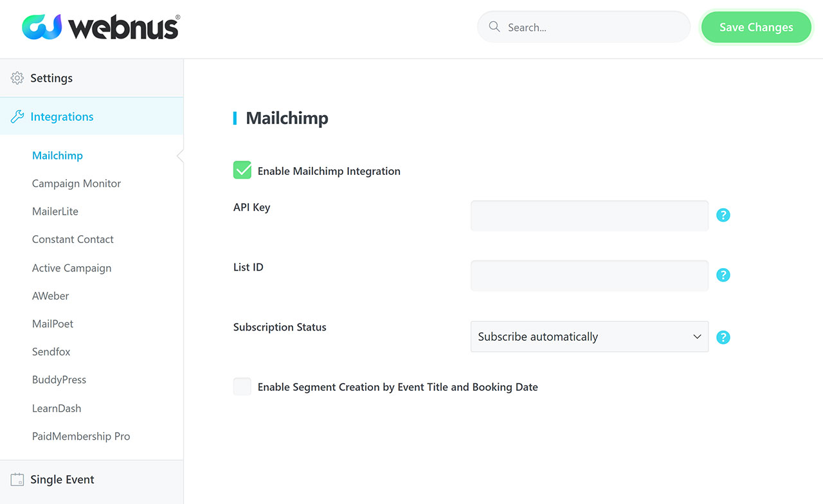The height and width of the screenshot is (504, 823).
Task: Open LearnDash integration
Action: tap(57, 408)
